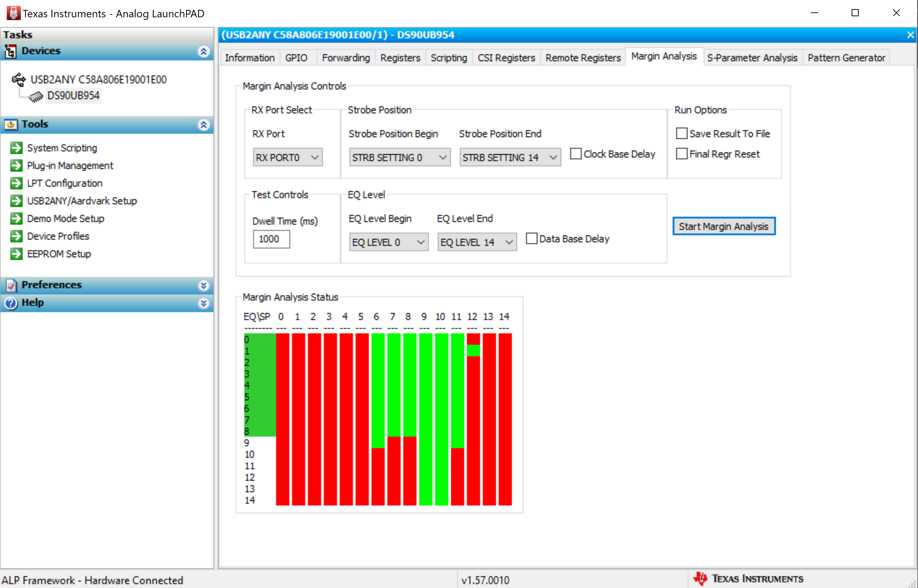Click the EEPROM Setup green arrow icon
Viewport: 918px width, 588px height.
(16, 254)
